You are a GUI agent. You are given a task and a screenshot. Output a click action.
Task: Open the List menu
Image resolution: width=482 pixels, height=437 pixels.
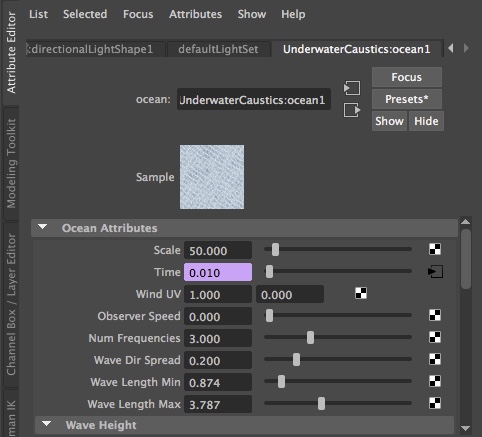(38, 14)
